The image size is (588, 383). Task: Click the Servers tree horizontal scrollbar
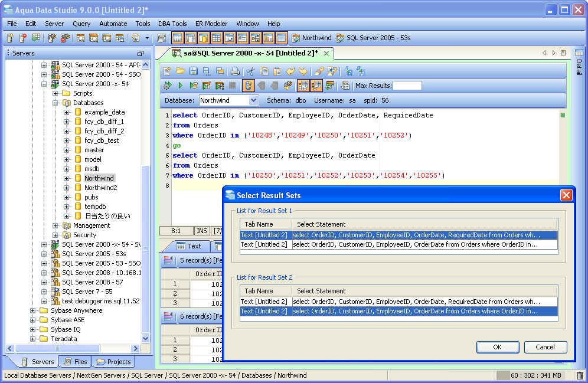point(58,349)
